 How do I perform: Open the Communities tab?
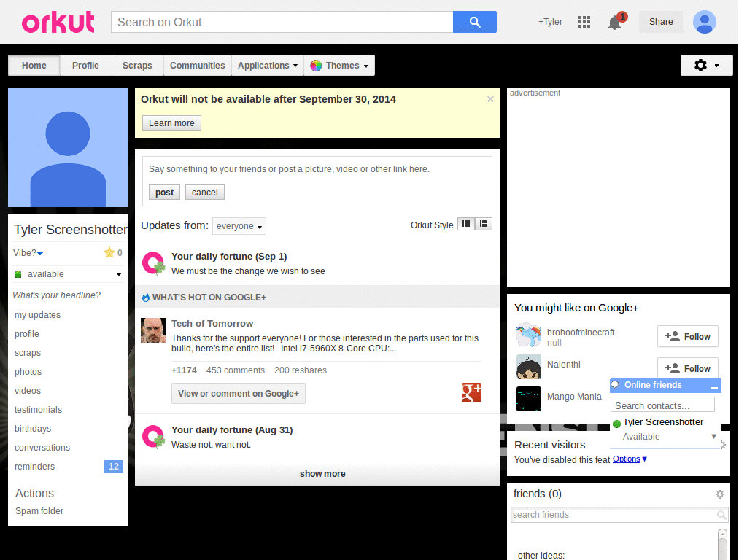[x=197, y=65]
